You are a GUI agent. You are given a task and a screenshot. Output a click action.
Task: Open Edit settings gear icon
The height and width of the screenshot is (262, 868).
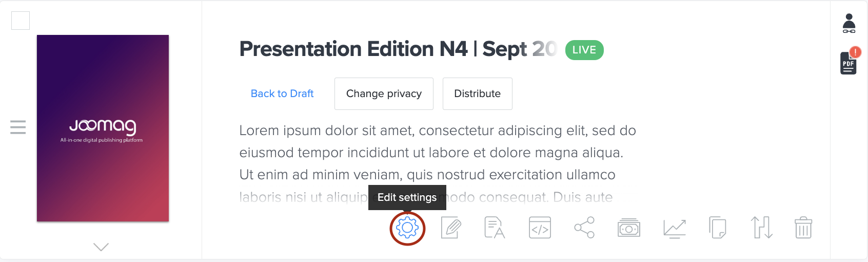[407, 228]
